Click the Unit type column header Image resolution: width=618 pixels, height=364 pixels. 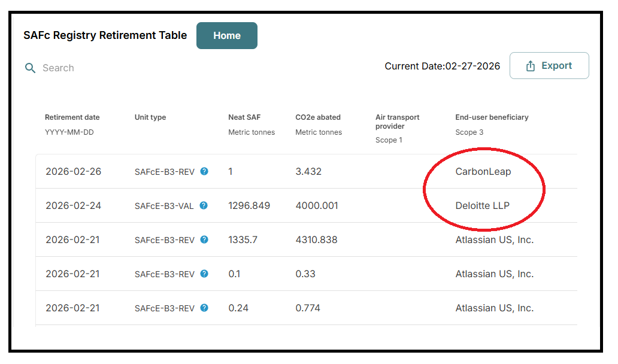click(150, 117)
